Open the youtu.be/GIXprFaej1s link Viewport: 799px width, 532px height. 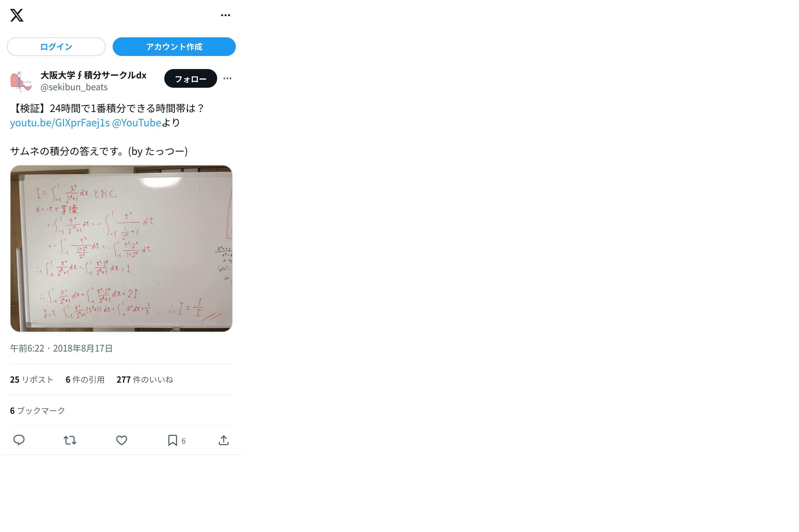click(60, 123)
